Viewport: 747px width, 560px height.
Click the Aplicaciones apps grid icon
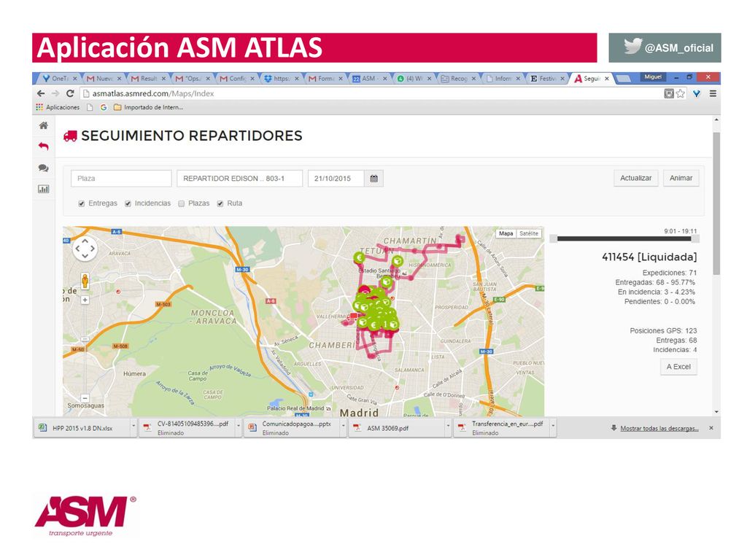coord(39,107)
